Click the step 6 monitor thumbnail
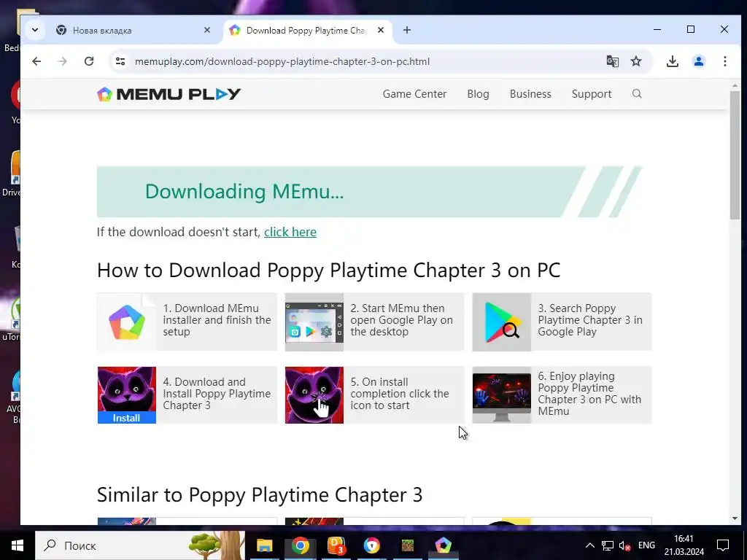This screenshot has width=747, height=560. [x=502, y=394]
